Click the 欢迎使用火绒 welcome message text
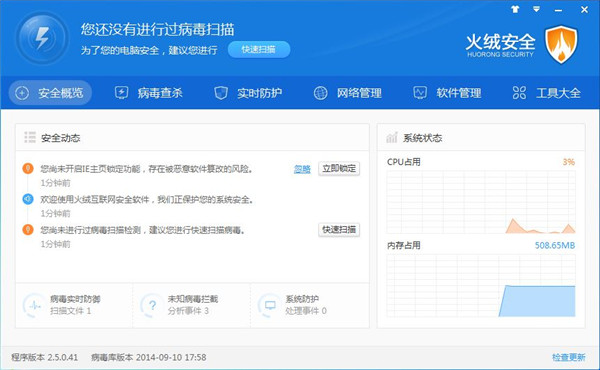Viewport: 600px width, 370px height. click(147, 199)
